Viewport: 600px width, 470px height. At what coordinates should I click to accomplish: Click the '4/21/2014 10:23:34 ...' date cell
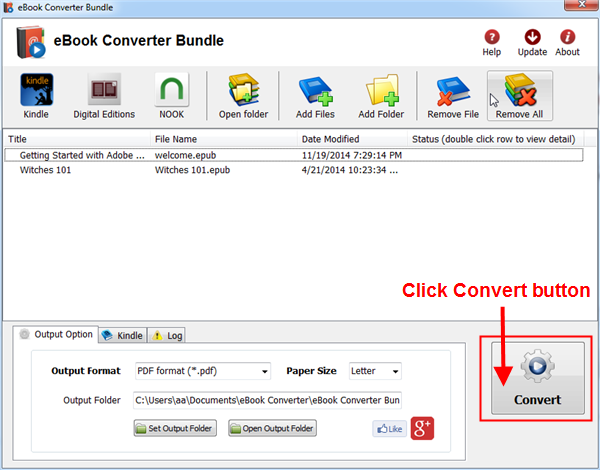350,170
